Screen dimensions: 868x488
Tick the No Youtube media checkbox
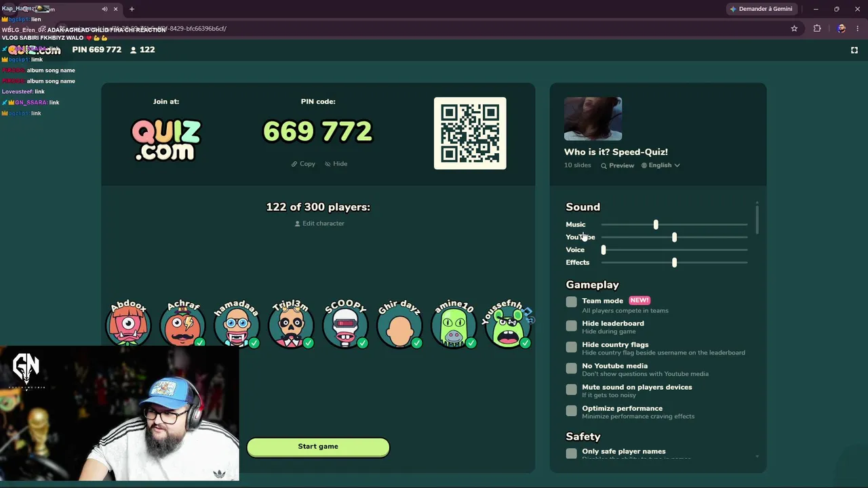[x=572, y=368]
